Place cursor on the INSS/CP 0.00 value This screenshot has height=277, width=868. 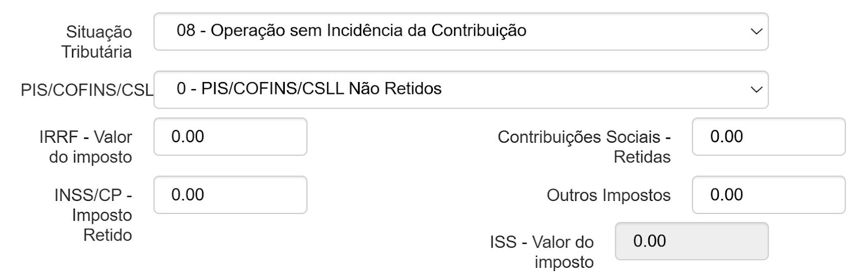pyautogui.click(x=188, y=195)
